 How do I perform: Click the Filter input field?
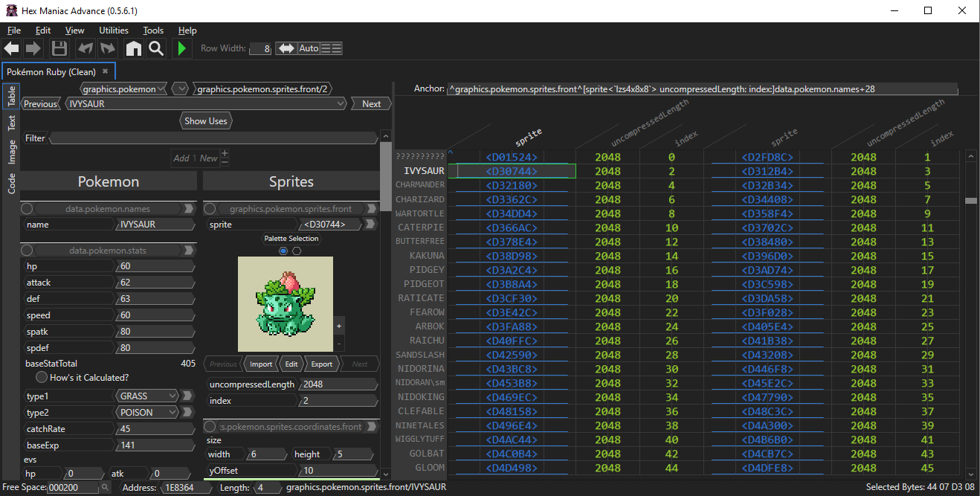(x=213, y=138)
